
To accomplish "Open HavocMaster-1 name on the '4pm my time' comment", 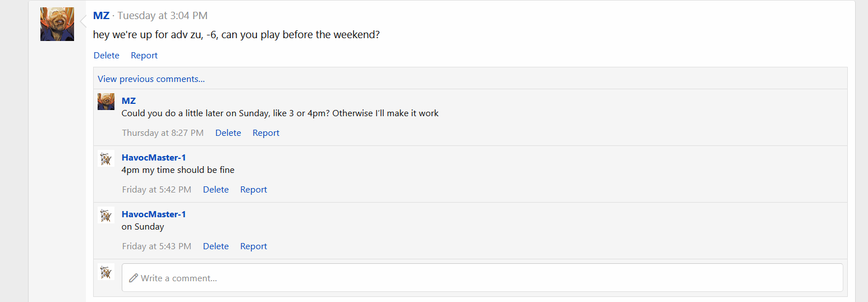I will (x=154, y=158).
